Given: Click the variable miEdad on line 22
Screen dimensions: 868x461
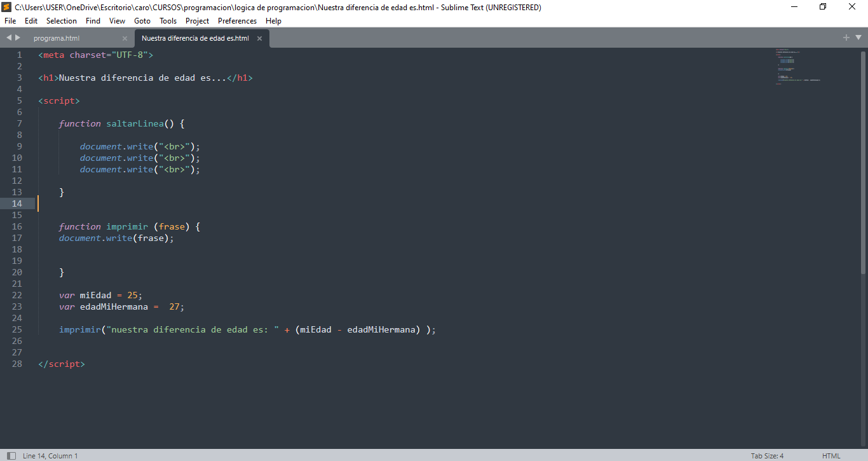Looking at the screenshot, I should tap(96, 295).
